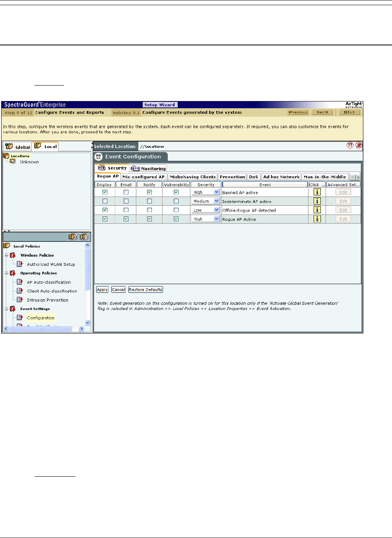The image size is (392, 538).
Task: Uncheck Notify for Banned AP active
Action: [149, 192]
